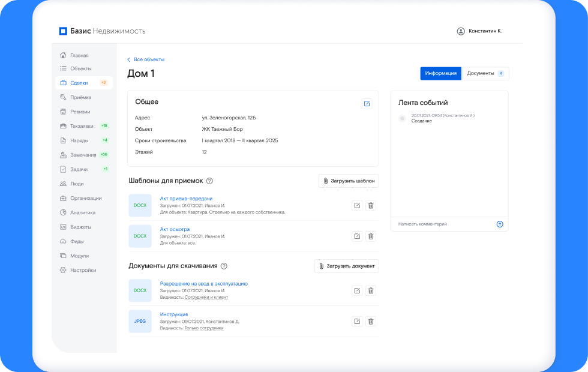Click the Модули icon in sidebar
This screenshot has width=588, height=372.
tap(63, 256)
